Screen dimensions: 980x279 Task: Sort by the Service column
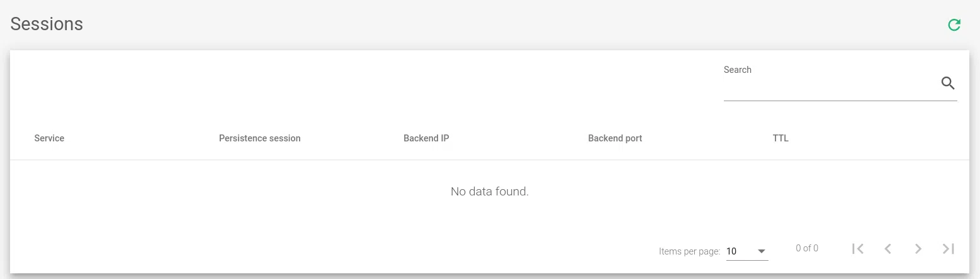(49, 138)
